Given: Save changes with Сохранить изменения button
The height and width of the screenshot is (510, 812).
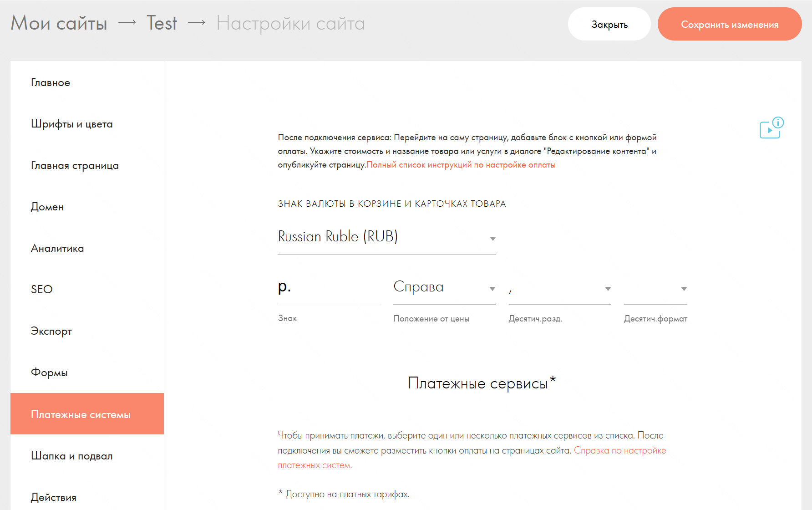Looking at the screenshot, I should coord(730,24).
